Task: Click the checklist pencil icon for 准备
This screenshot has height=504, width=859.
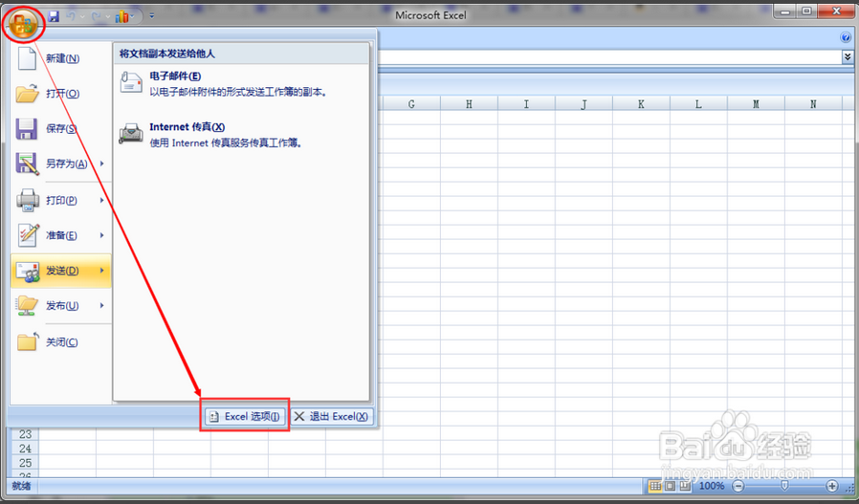Action: pos(28,235)
